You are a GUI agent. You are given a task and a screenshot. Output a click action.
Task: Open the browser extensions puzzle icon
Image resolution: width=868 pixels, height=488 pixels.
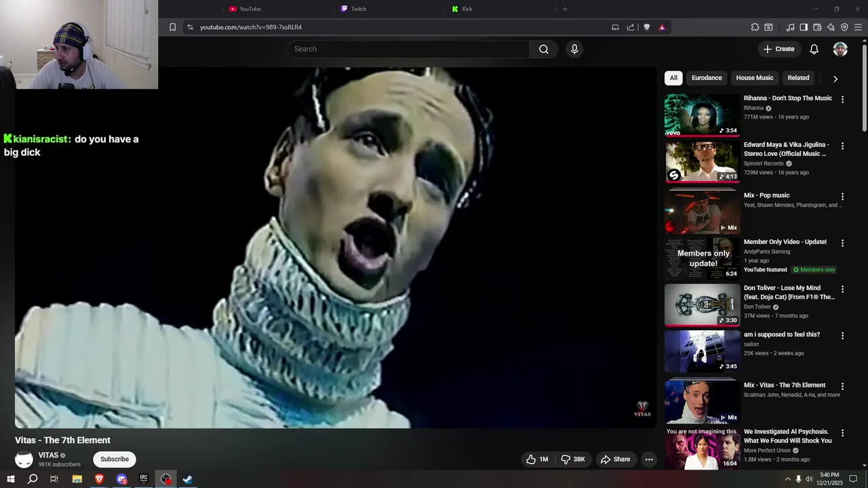click(755, 27)
